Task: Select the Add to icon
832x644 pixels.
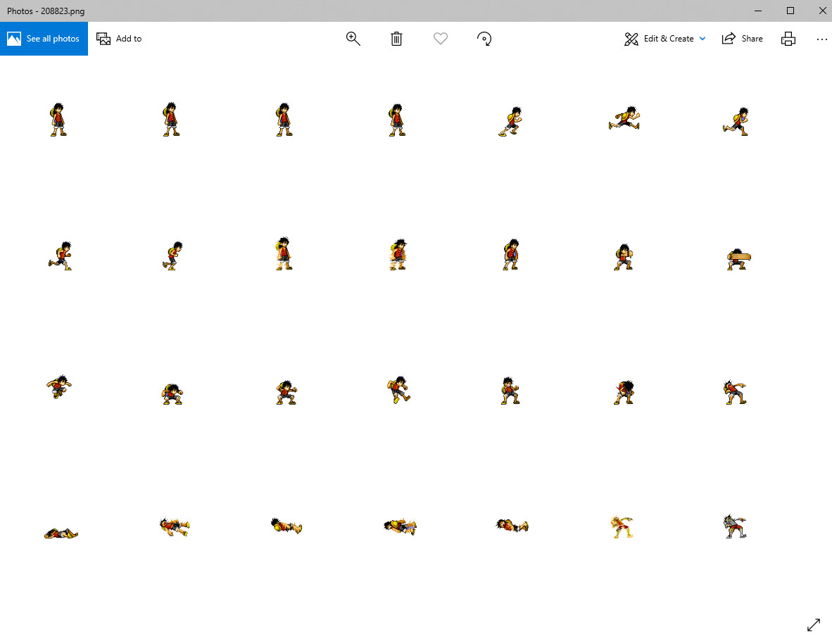Action: click(x=104, y=39)
